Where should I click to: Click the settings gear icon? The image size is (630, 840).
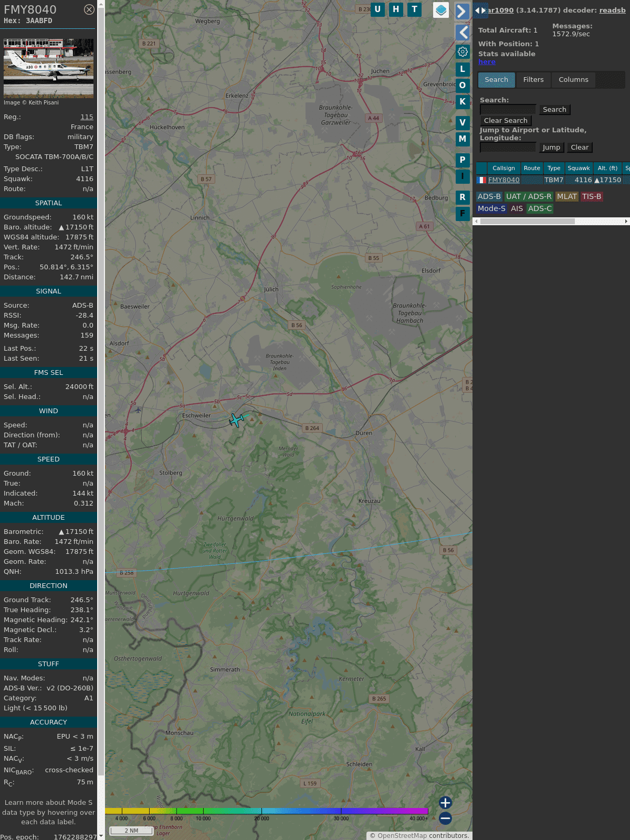click(463, 52)
